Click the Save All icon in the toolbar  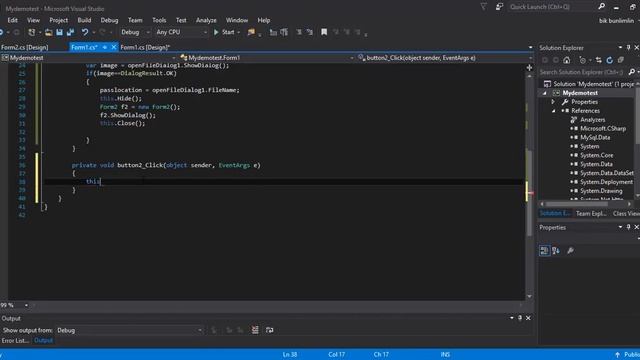tap(70, 32)
